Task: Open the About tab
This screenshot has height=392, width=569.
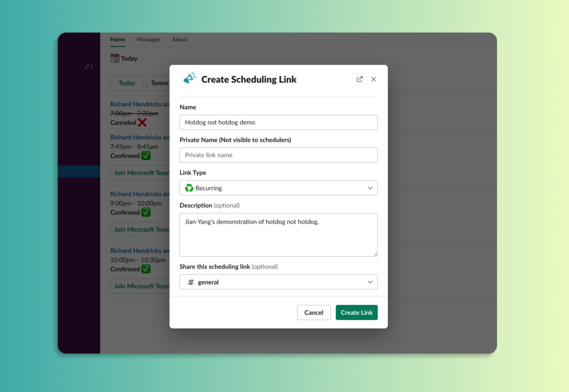Action: click(x=179, y=39)
